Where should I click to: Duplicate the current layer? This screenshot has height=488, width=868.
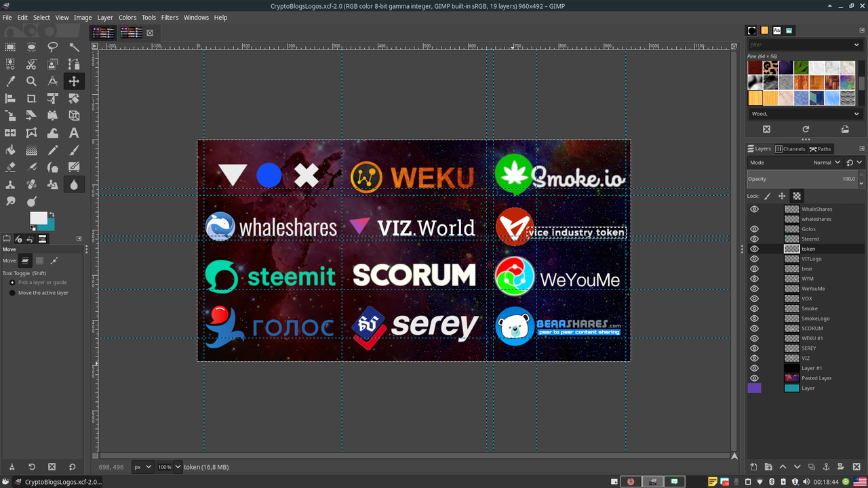pyautogui.click(x=812, y=467)
